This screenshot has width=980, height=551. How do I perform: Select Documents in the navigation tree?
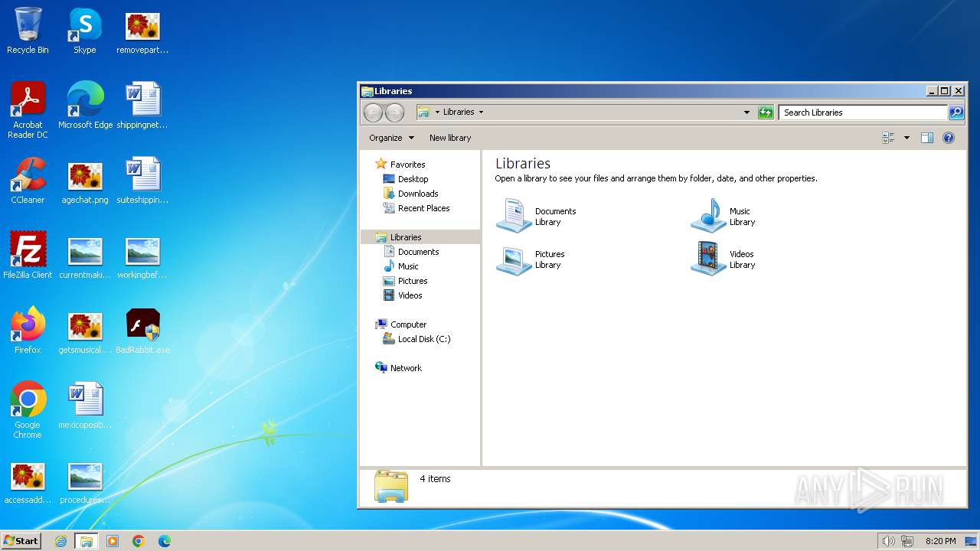411,252
